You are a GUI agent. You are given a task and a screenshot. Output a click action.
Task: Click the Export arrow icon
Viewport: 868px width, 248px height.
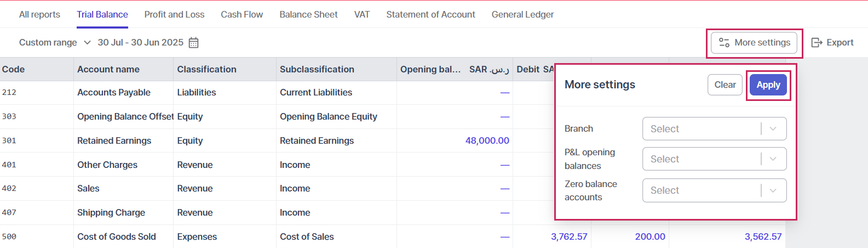(x=817, y=43)
